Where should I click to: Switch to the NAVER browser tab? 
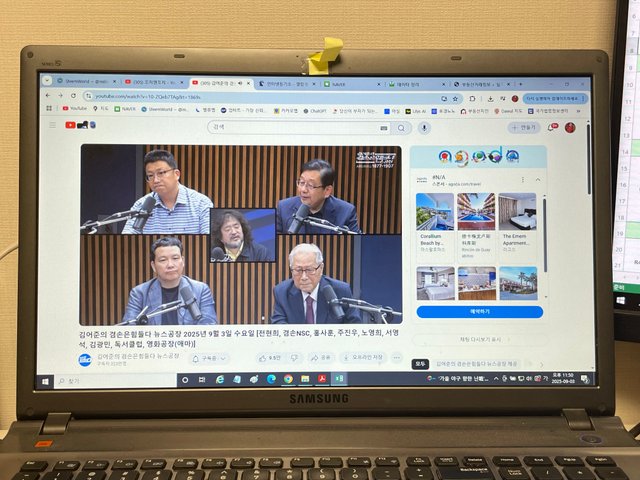pos(352,84)
